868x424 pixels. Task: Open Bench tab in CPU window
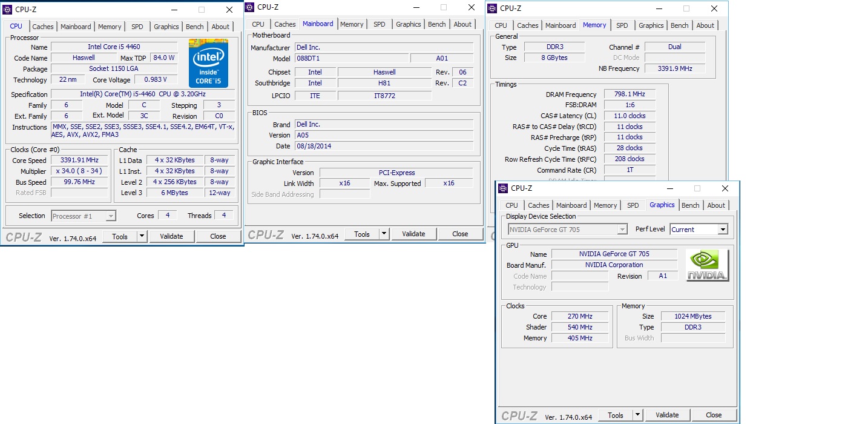point(195,27)
